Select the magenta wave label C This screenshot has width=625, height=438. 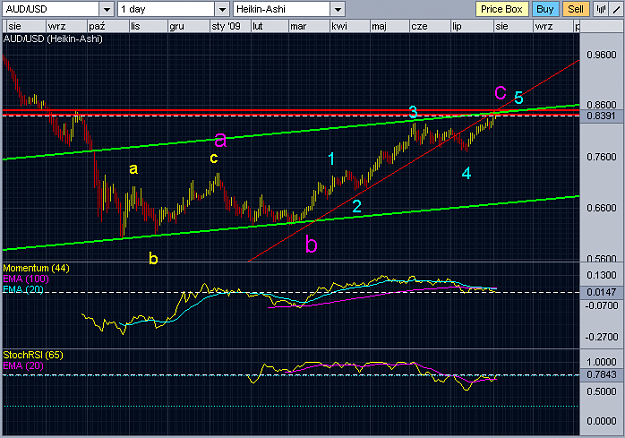tap(500, 92)
